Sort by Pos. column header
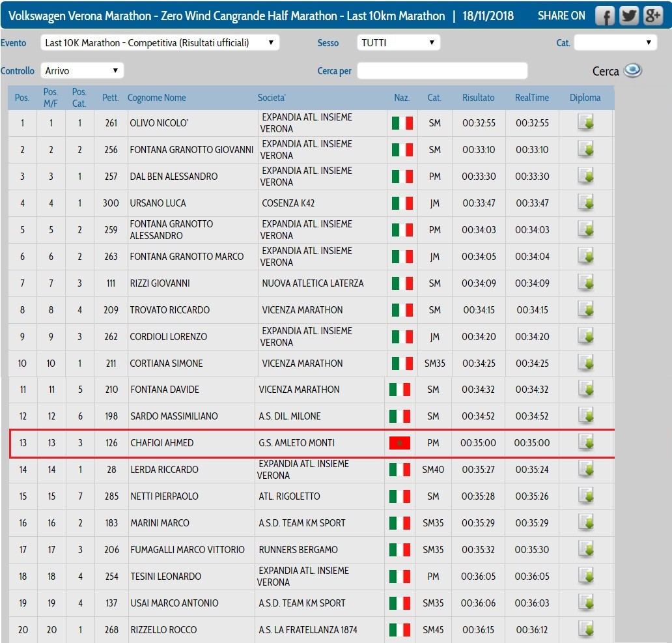672x643 pixels. coord(22,98)
